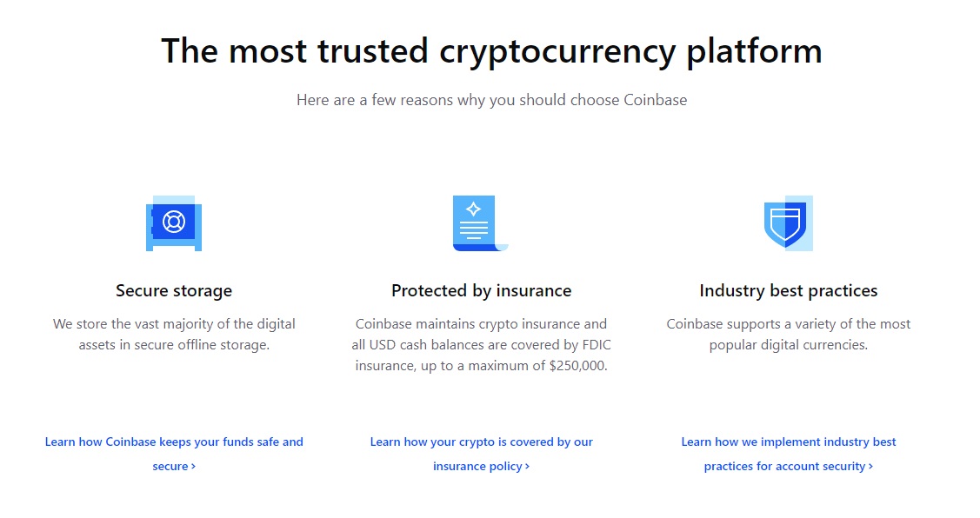Click the secure offline storage description text
980x518 pixels.
pos(174,335)
